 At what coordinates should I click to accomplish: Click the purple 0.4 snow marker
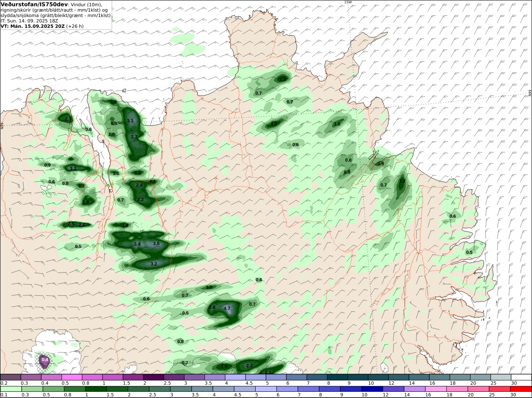pyautogui.click(x=45, y=360)
